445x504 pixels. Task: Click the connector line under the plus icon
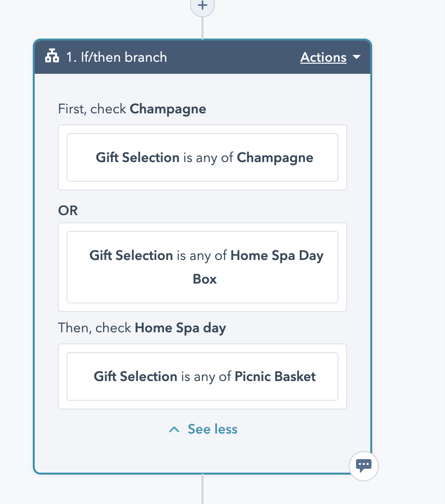tap(202, 28)
